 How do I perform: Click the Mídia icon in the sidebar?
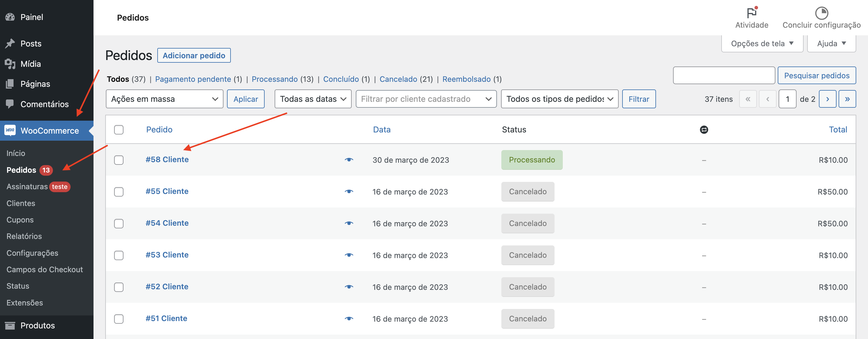coord(10,64)
